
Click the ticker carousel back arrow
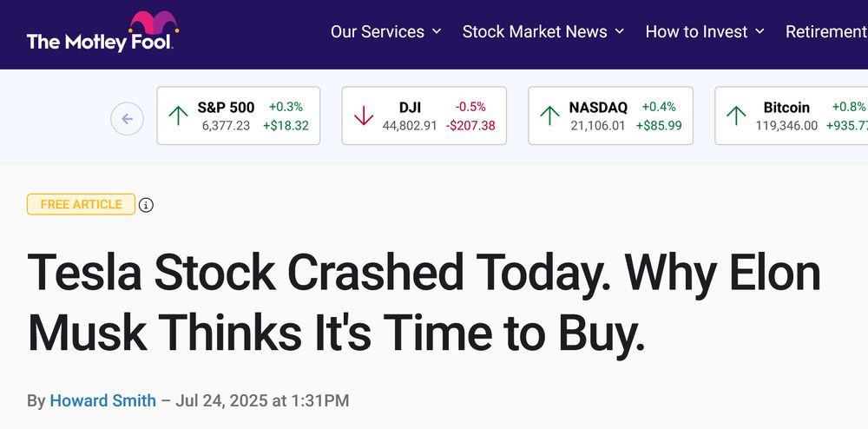point(127,119)
